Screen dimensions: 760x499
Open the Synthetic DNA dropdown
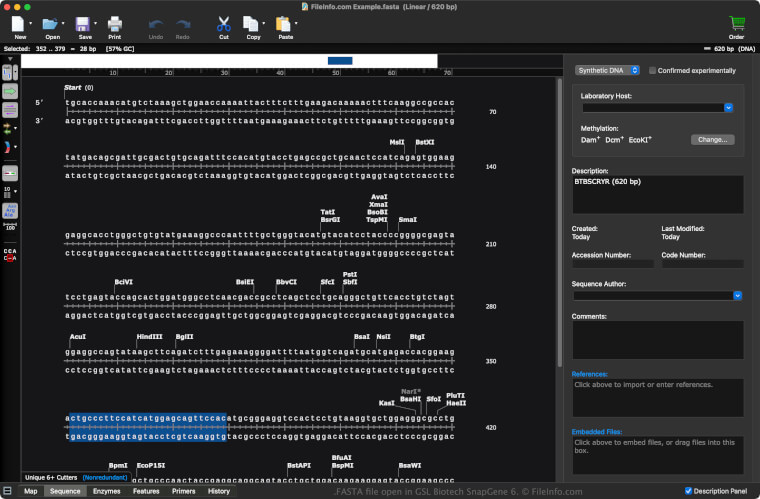(607, 71)
